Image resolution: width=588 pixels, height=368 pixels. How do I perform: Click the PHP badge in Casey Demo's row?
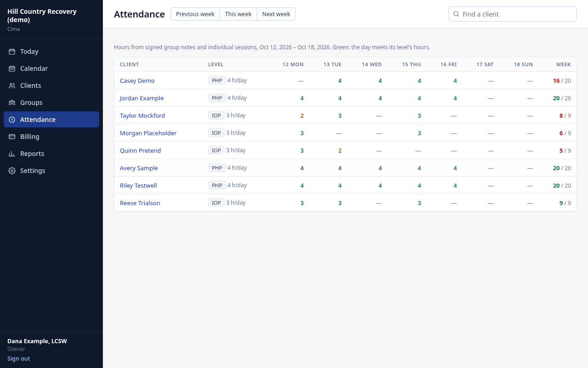[x=217, y=80]
